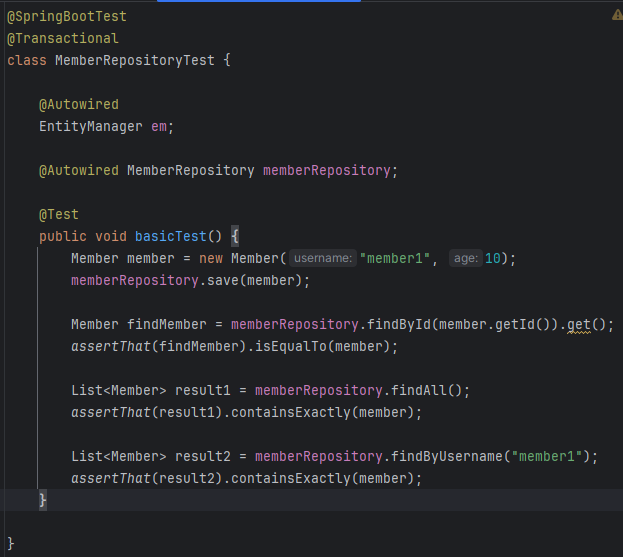The height and width of the screenshot is (557, 623).
Task: Click the underlined get() call
Action: tap(578, 325)
